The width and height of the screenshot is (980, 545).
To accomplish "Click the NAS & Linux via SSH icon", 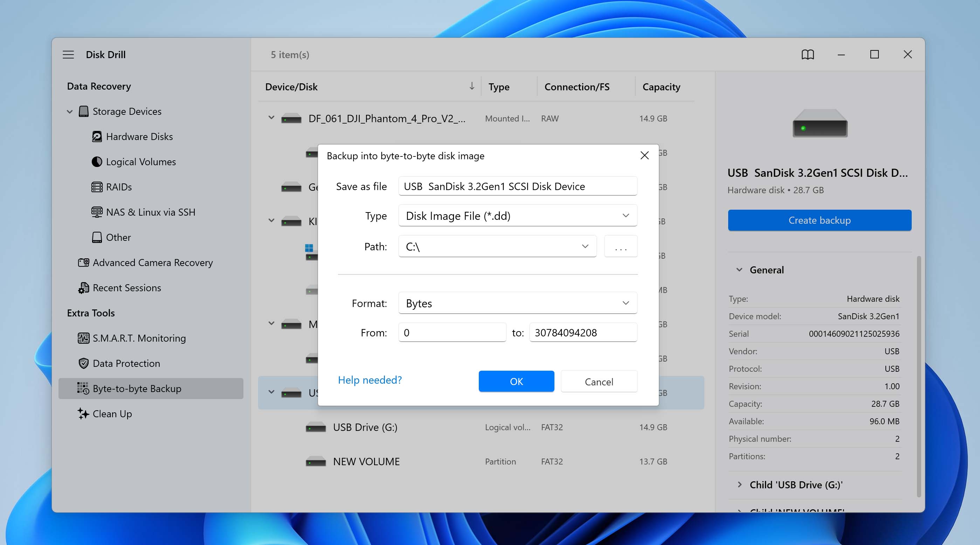I will 97,212.
